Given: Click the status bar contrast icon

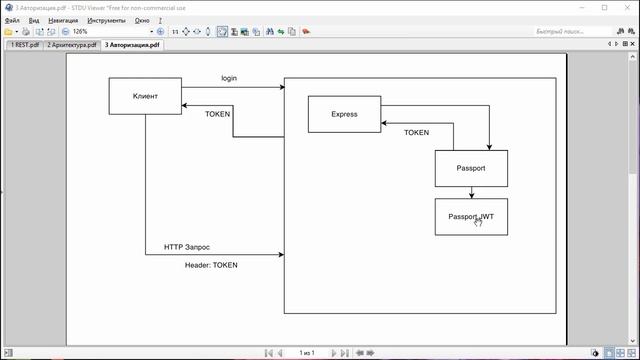Looking at the screenshot, I should (596, 353).
